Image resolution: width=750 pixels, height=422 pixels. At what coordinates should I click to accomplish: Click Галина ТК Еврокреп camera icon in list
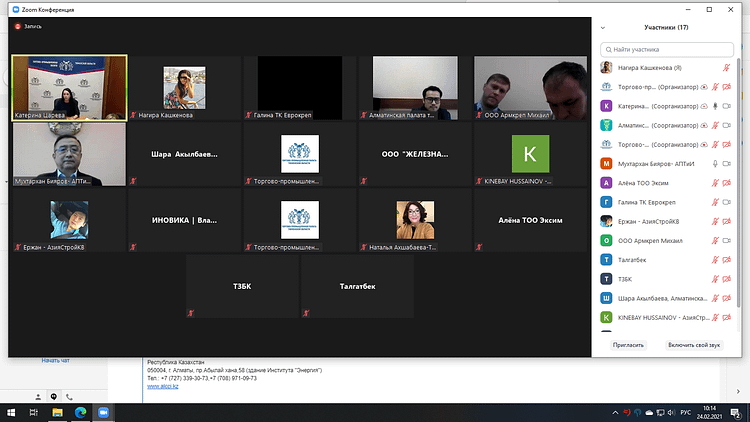pos(727,202)
